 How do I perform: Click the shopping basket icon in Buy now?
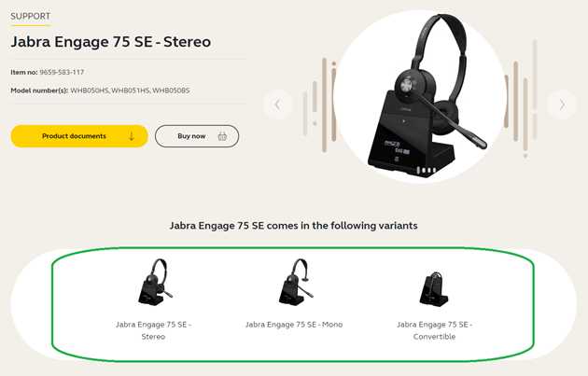coord(222,136)
